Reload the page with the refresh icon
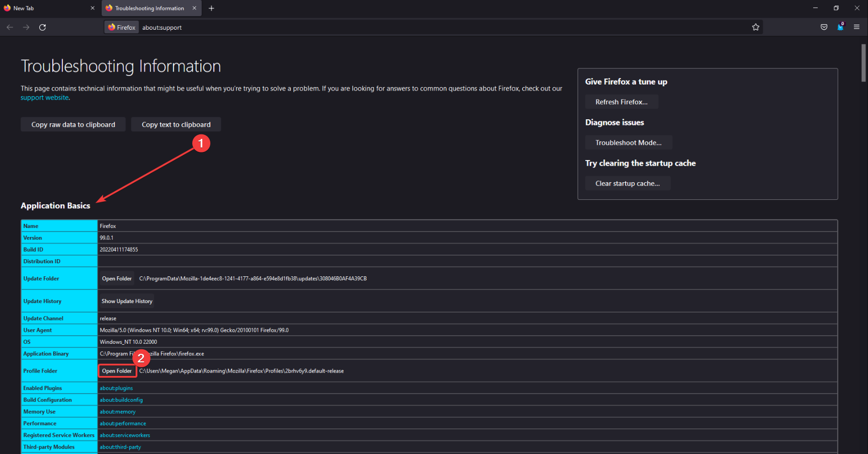This screenshot has height=454, width=868. pos(43,27)
